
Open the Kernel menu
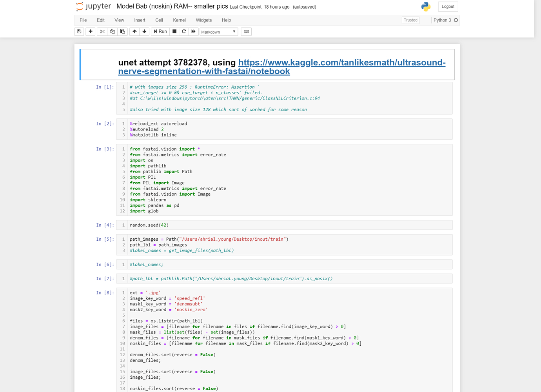pyautogui.click(x=179, y=20)
